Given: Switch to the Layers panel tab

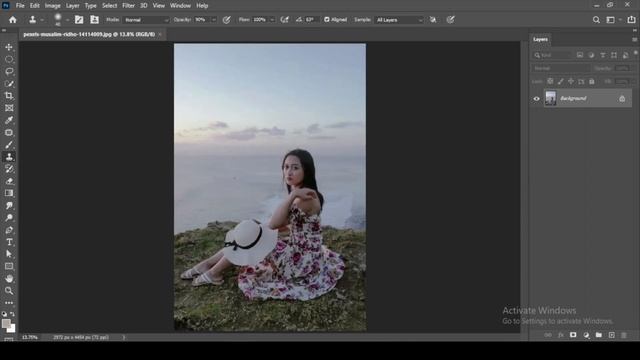Looking at the screenshot, I should tap(540, 39).
